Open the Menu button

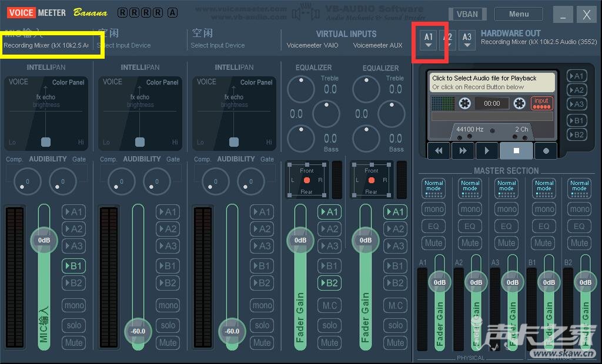pos(519,14)
